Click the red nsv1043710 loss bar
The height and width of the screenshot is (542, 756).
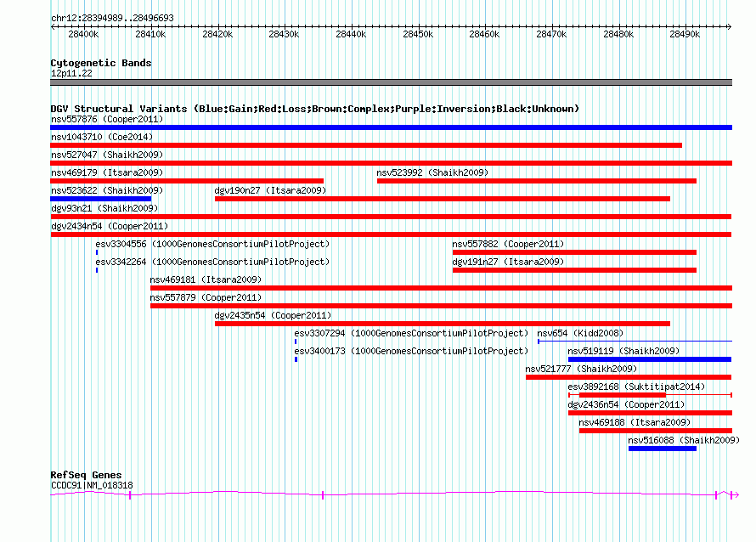click(366, 145)
